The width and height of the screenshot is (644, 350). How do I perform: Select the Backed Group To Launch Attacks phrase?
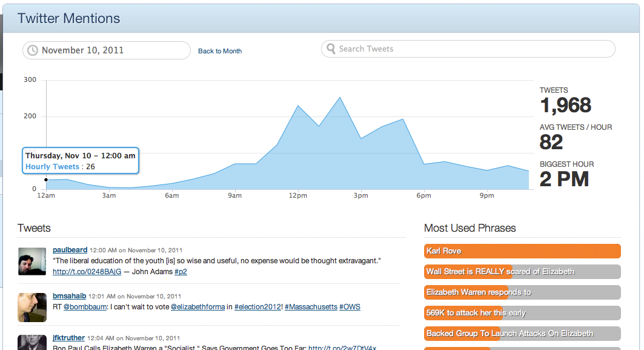pyautogui.click(x=522, y=334)
